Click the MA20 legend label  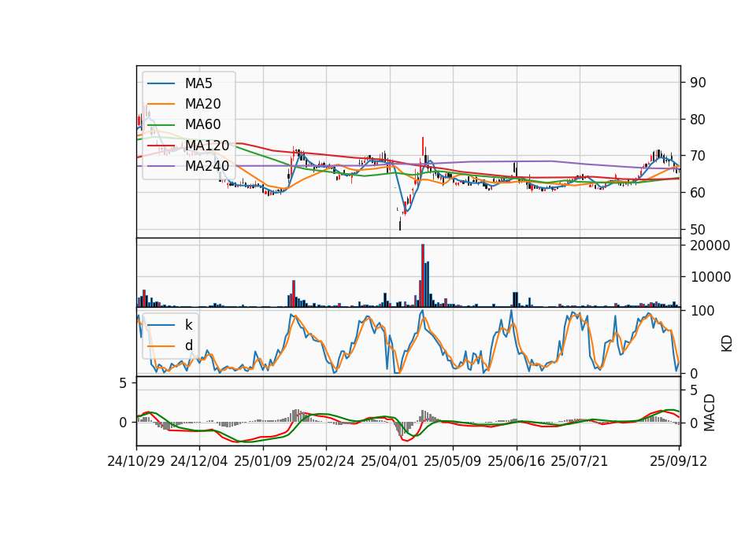[x=202, y=104]
